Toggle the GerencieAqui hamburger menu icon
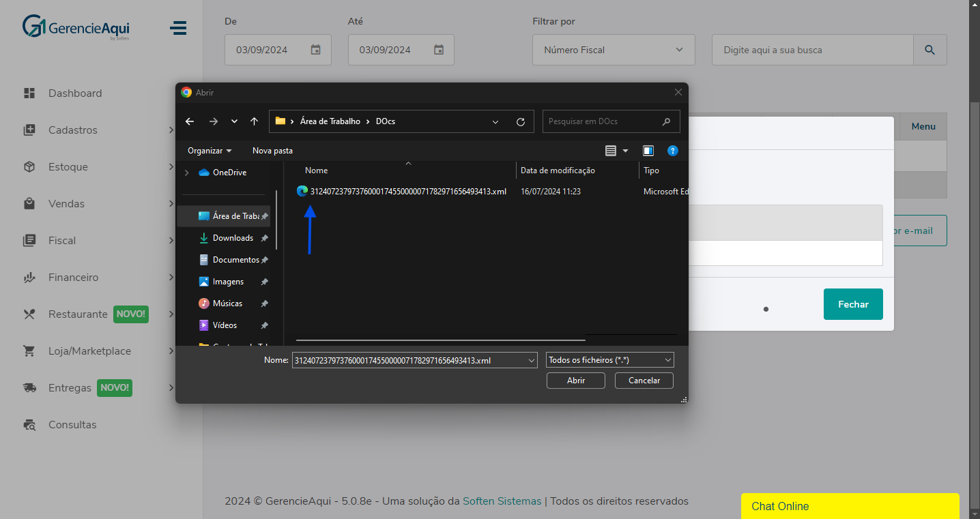Image resolution: width=980 pixels, height=519 pixels. (x=178, y=28)
